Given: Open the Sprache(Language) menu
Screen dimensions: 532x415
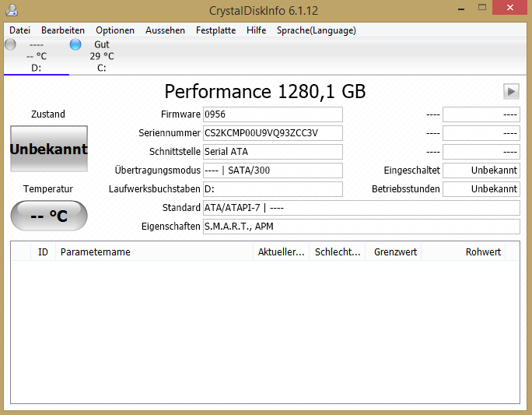Looking at the screenshot, I should [317, 30].
